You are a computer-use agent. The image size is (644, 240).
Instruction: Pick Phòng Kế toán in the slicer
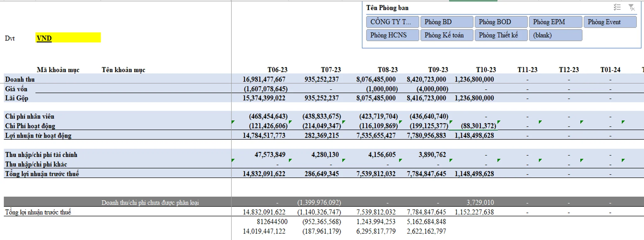point(446,35)
